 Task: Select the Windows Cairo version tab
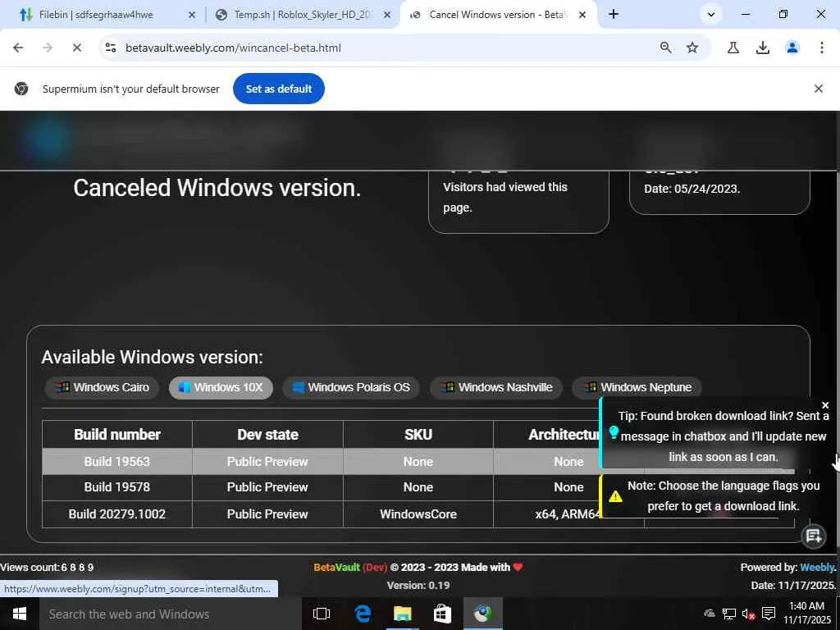pyautogui.click(x=103, y=387)
